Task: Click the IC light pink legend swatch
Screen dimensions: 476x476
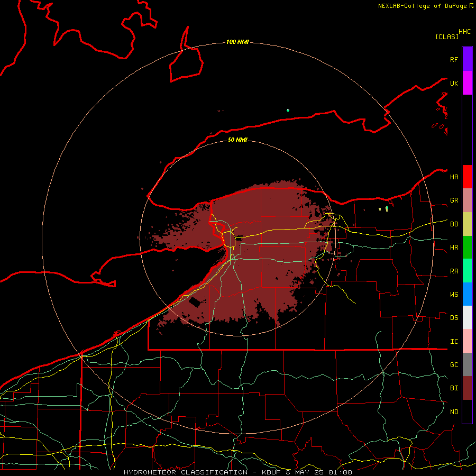Action: click(x=467, y=341)
